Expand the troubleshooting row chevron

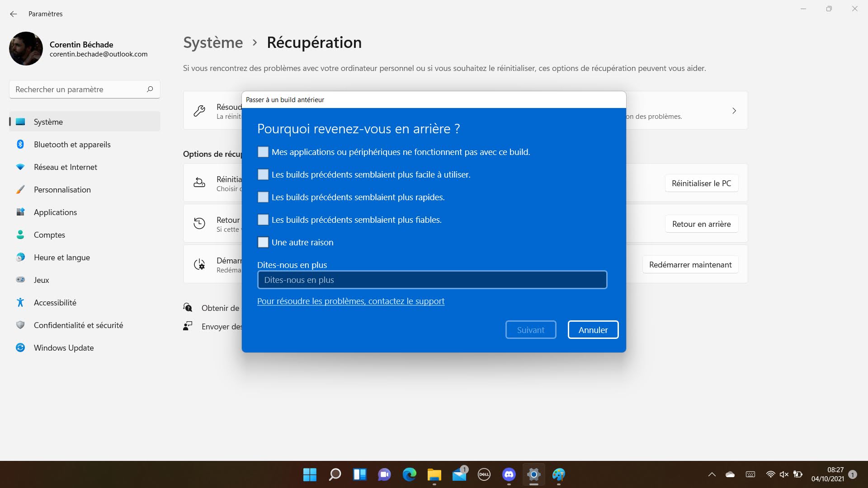[x=734, y=111]
